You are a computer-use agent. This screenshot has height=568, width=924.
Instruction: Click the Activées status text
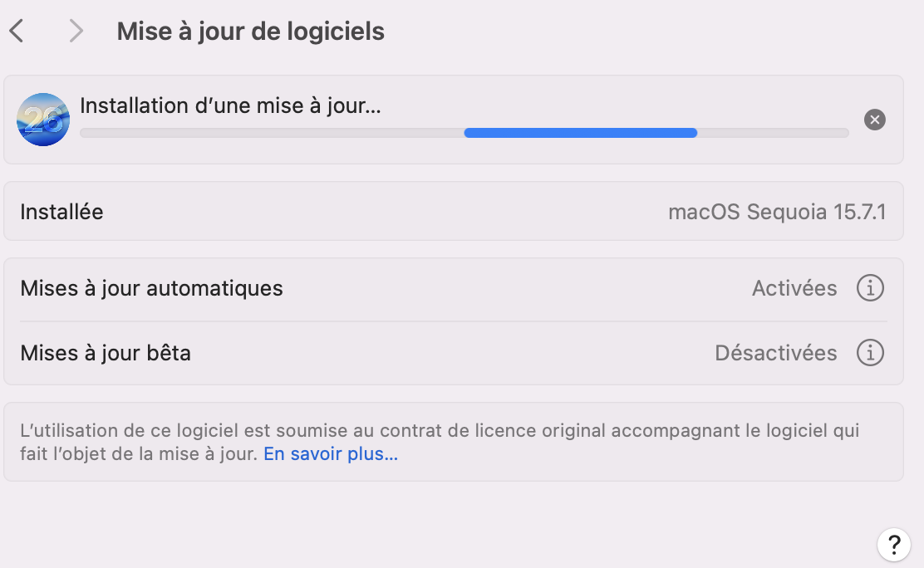pyautogui.click(x=794, y=288)
